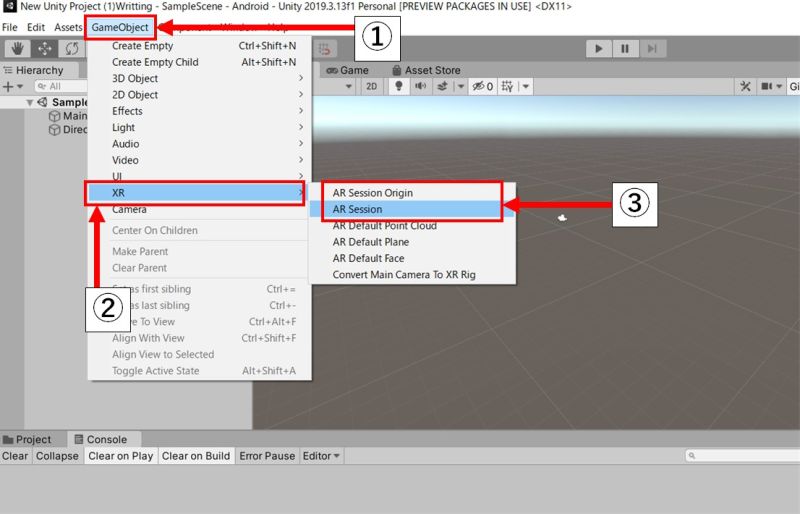The image size is (800, 514).
Task: Click the Play button
Action: [598, 48]
